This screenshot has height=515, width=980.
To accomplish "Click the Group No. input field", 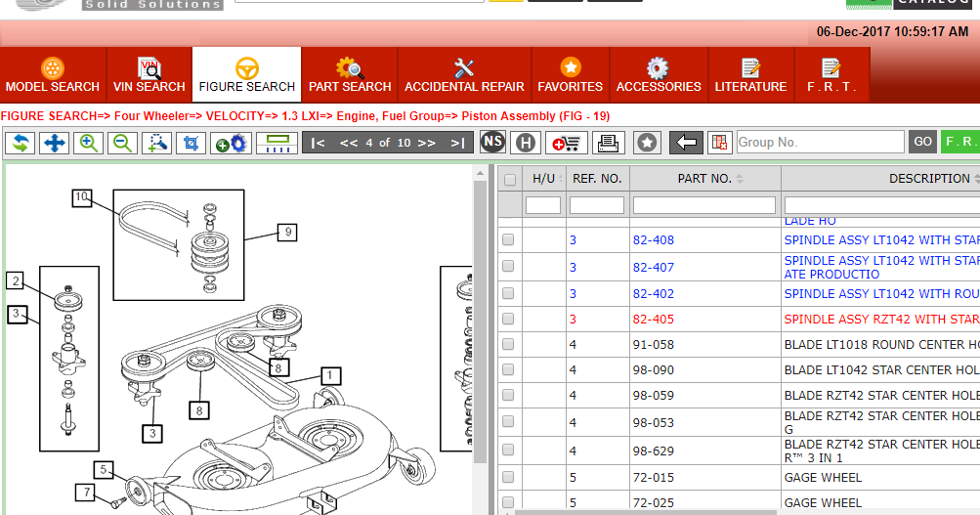I will tap(821, 142).
